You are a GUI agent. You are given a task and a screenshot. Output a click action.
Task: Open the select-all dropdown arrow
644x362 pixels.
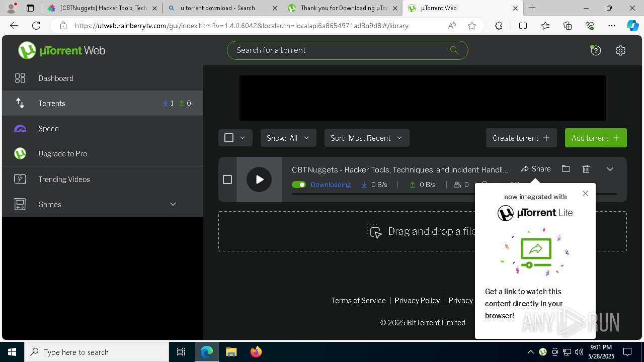[243, 138]
